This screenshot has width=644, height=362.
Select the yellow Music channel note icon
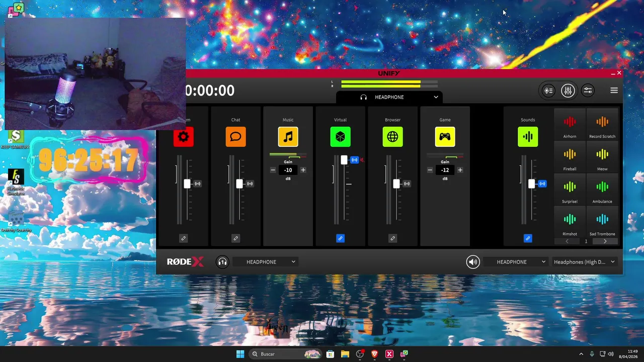click(288, 137)
